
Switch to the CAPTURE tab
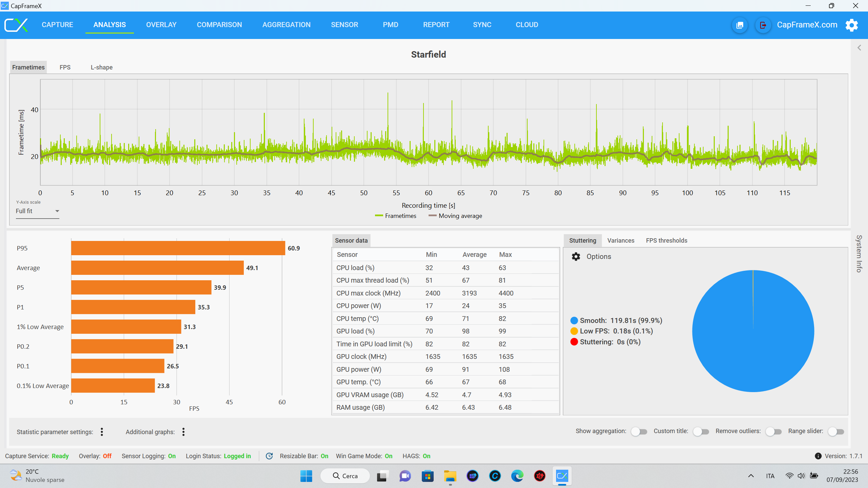57,25
